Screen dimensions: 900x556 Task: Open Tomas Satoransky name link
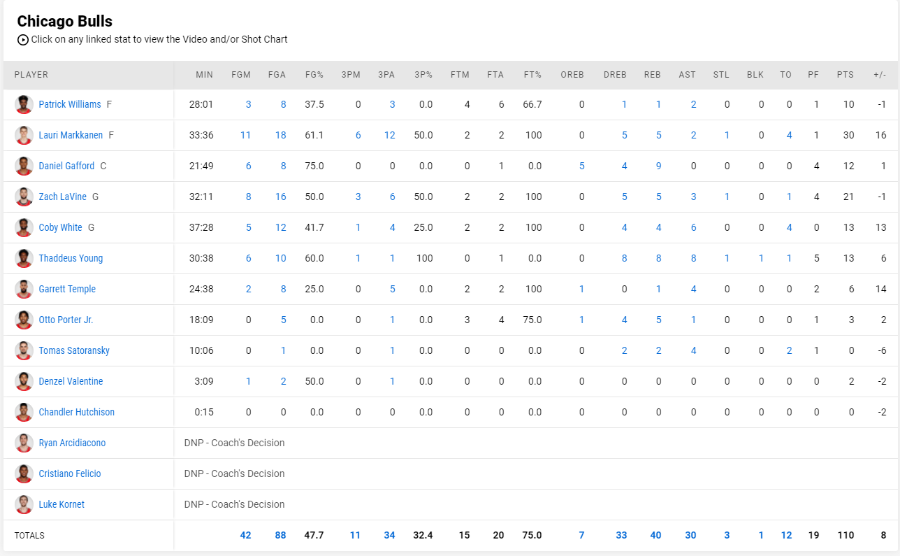click(x=74, y=351)
